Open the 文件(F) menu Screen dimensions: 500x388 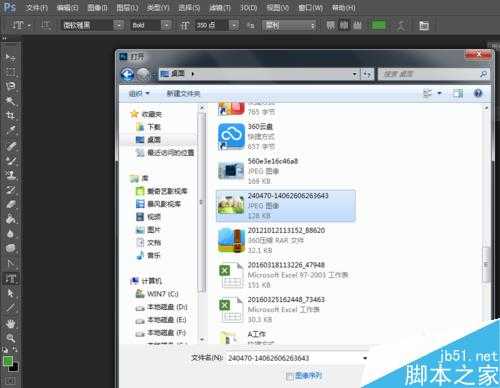pos(37,7)
